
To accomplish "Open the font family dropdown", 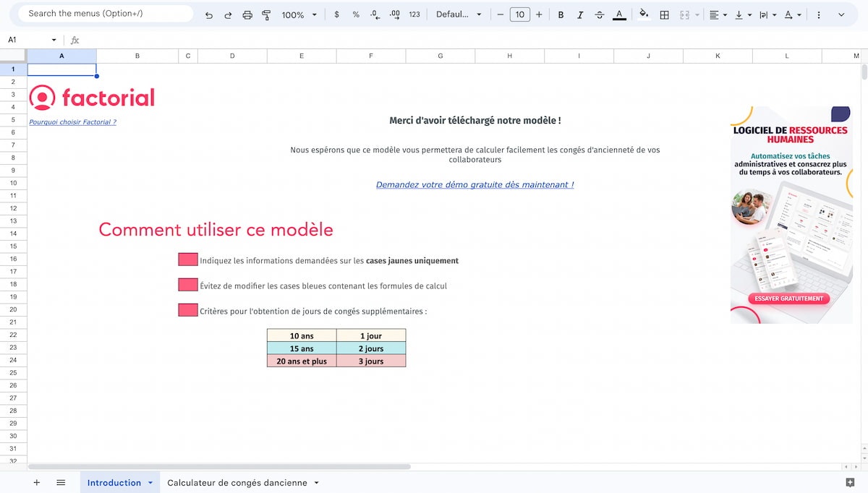I will coord(459,14).
